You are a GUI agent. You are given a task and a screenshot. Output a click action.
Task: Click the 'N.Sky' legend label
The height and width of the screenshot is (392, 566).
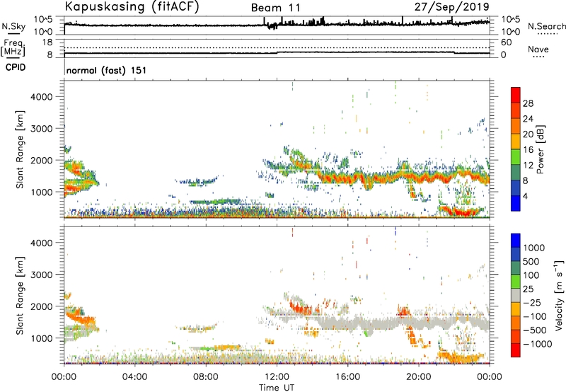coord(13,26)
